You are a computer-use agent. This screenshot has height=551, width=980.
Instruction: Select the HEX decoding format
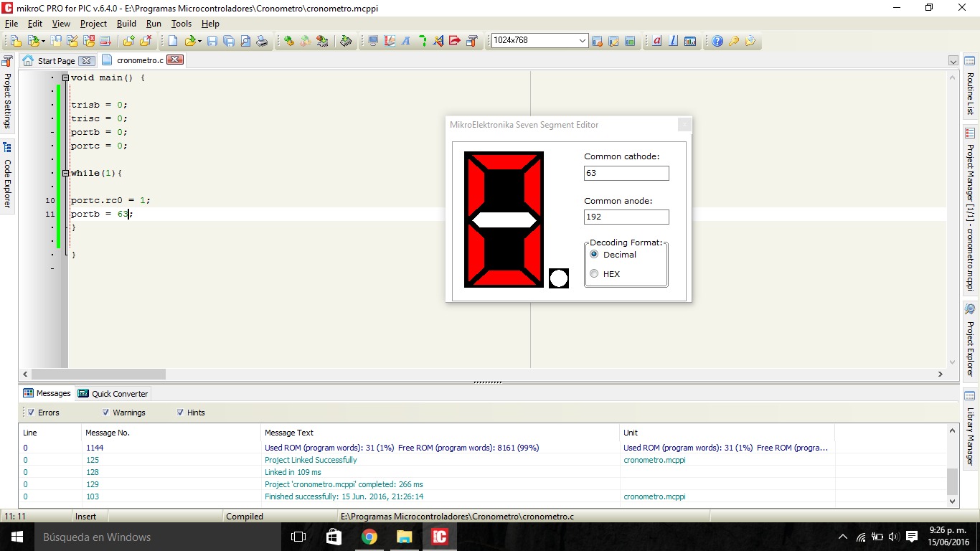[x=594, y=273]
